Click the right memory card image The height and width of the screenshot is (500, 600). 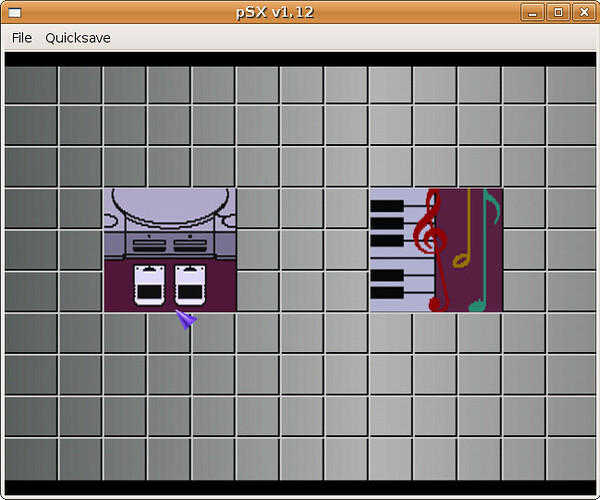190,285
